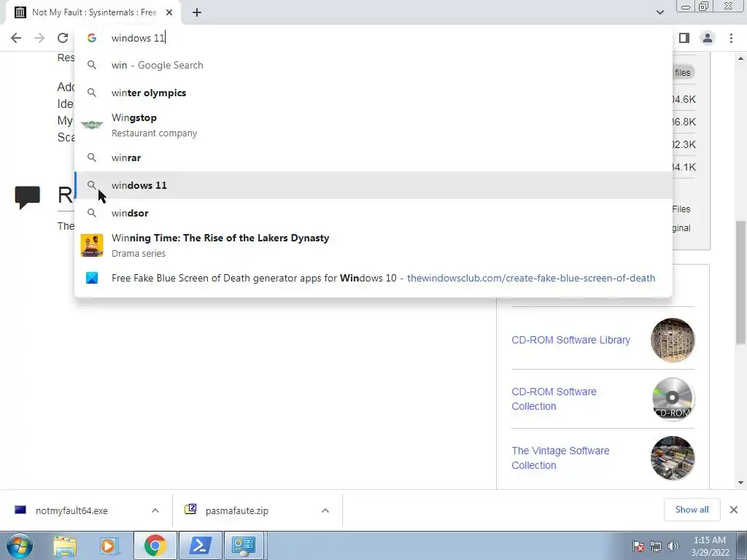Click the Not My Fault browser tab
Screen dimensions: 747x560
(x=93, y=12)
